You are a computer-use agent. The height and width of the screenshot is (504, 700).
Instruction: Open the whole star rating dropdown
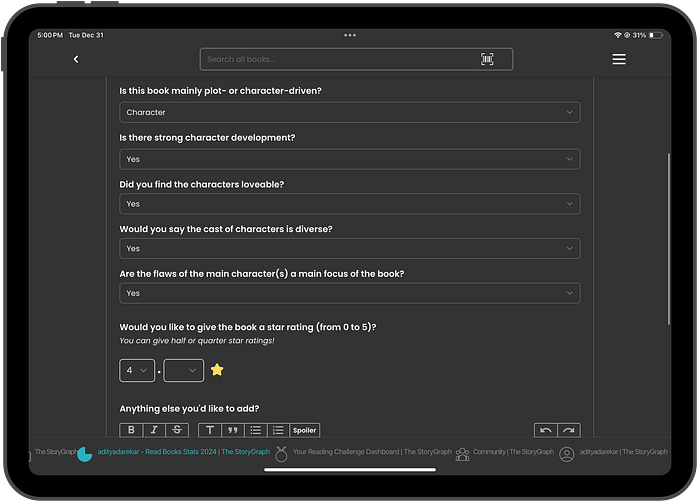[137, 370]
